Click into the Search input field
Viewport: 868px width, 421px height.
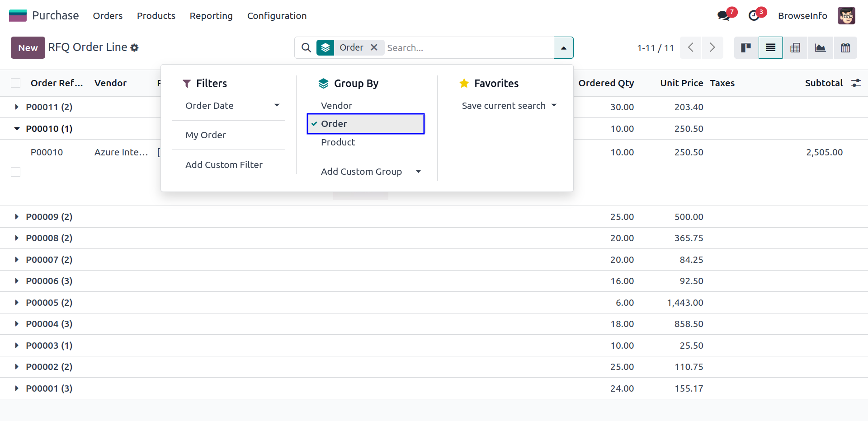(x=468, y=47)
